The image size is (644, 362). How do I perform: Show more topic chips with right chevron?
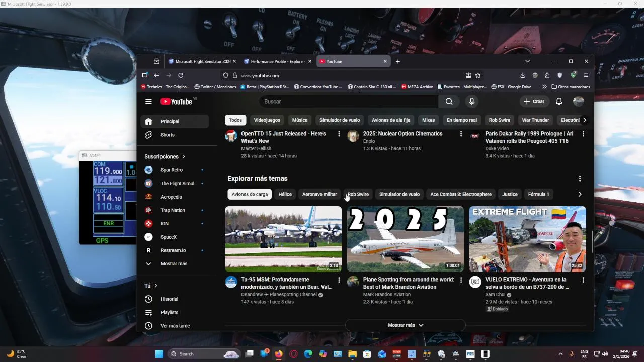(x=580, y=194)
